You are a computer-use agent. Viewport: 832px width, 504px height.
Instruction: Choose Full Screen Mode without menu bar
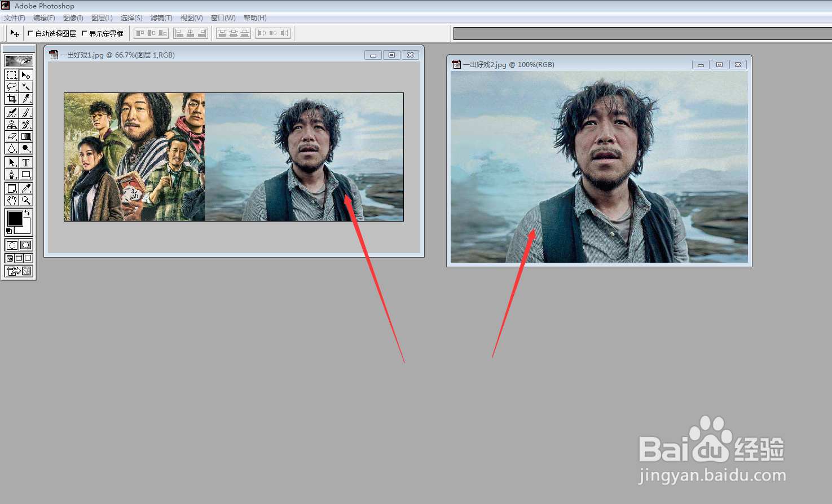click(28, 258)
